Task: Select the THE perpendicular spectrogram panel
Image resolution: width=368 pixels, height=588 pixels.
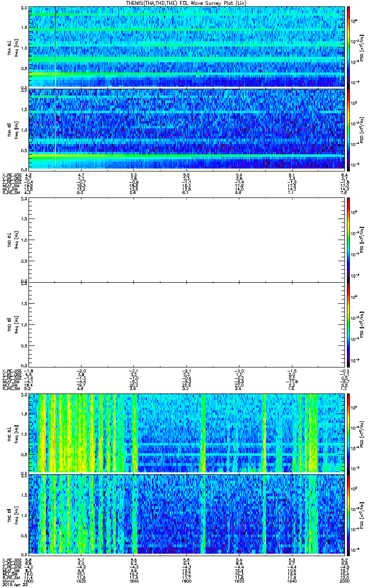Action: pyautogui.click(x=186, y=433)
